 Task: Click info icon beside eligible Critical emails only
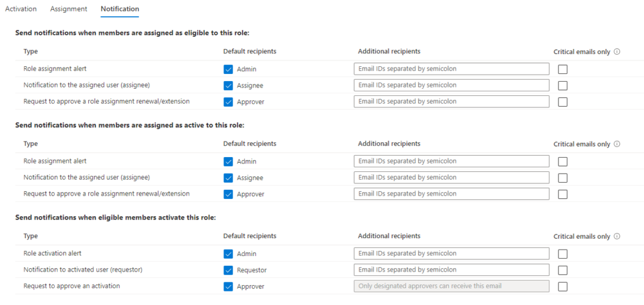(616, 51)
